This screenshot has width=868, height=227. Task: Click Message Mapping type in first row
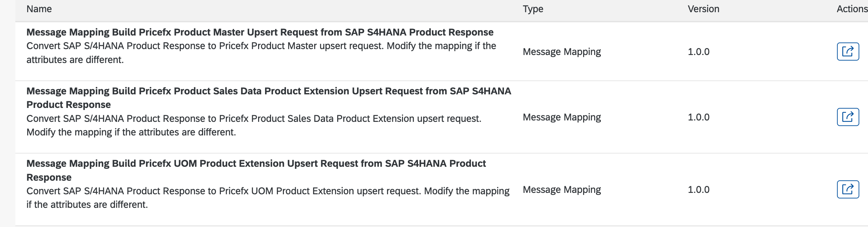561,52
